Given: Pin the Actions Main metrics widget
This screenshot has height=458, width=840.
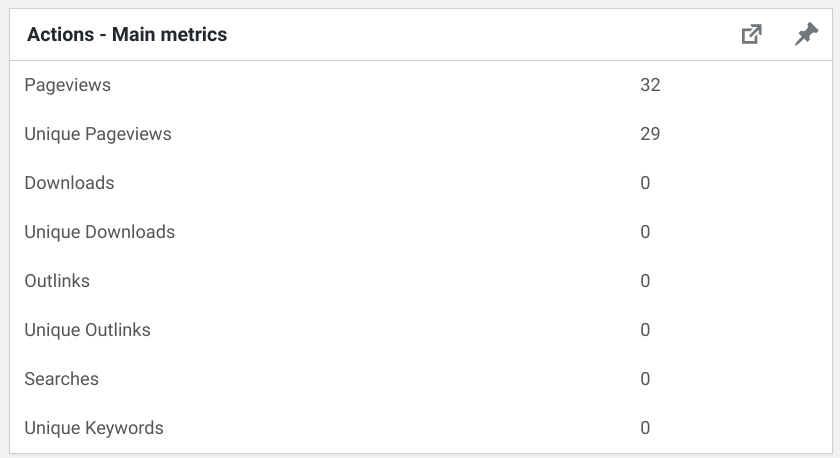Looking at the screenshot, I should (x=806, y=34).
